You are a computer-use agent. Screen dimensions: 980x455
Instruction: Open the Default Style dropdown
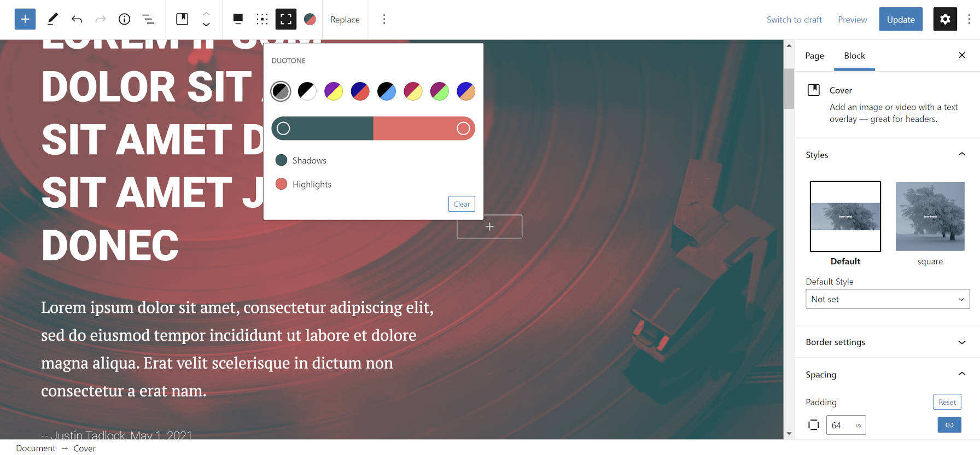point(888,299)
